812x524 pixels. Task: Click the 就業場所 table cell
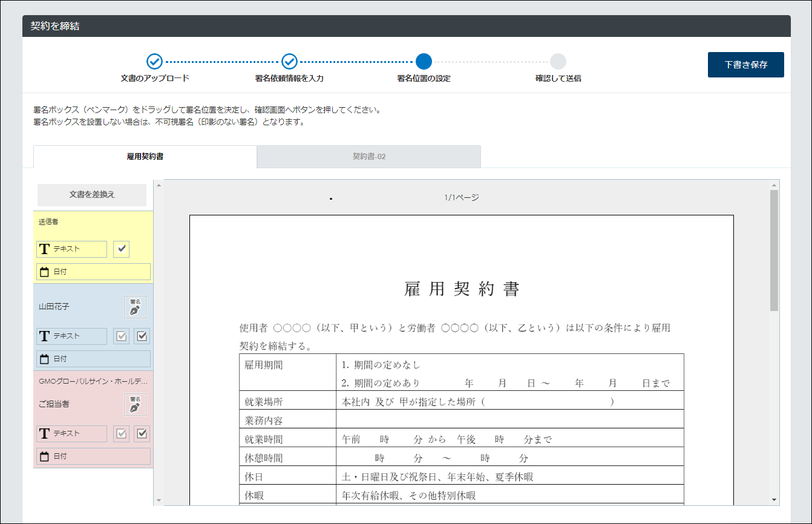pos(288,401)
